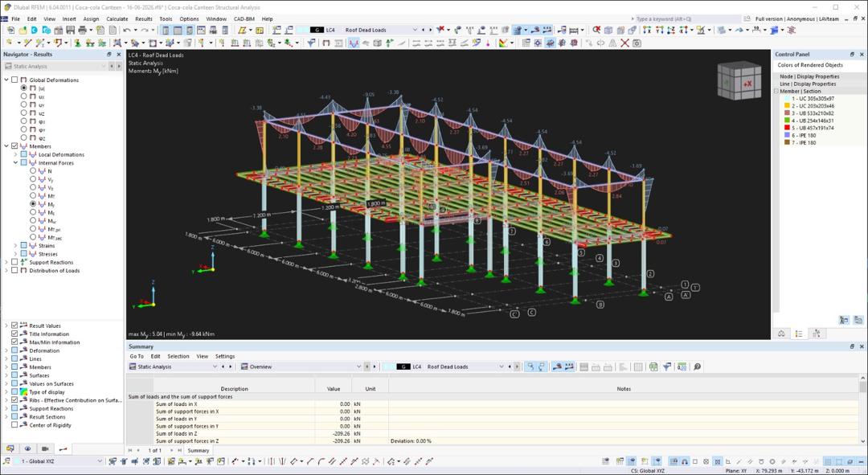Open the Results menu
This screenshot has width=868, height=475.
pyautogui.click(x=143, y=18)
